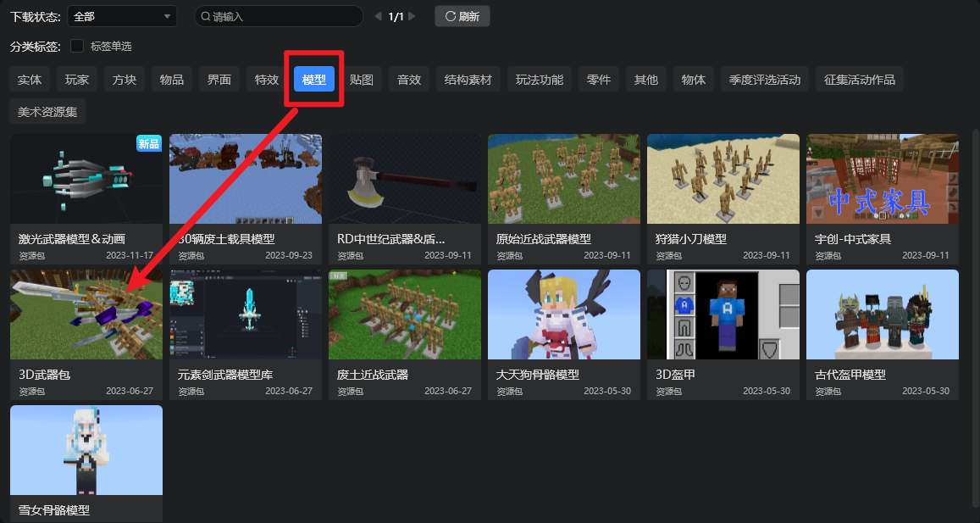Select the 结构素材 category tag
Viewport: 980px width, 523px height.
click(468, 80)
